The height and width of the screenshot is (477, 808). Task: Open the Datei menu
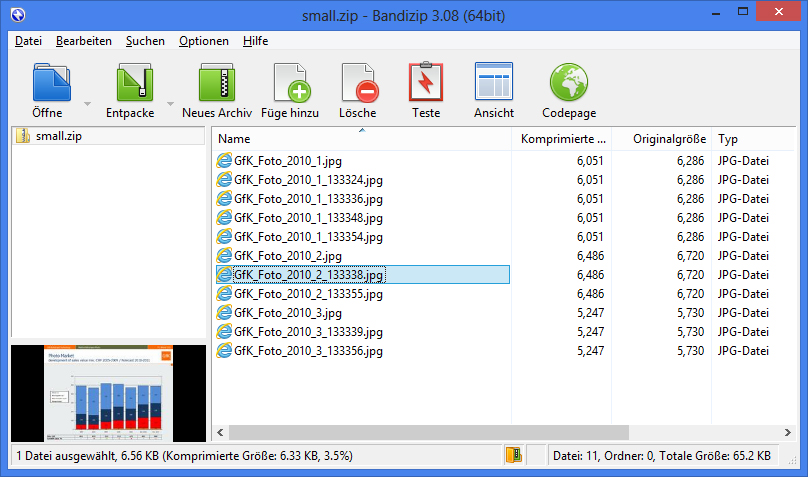pos(28,41)
